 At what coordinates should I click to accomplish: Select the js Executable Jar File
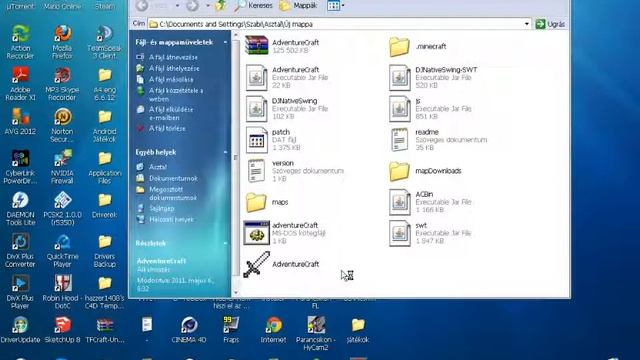click(430, 109)
